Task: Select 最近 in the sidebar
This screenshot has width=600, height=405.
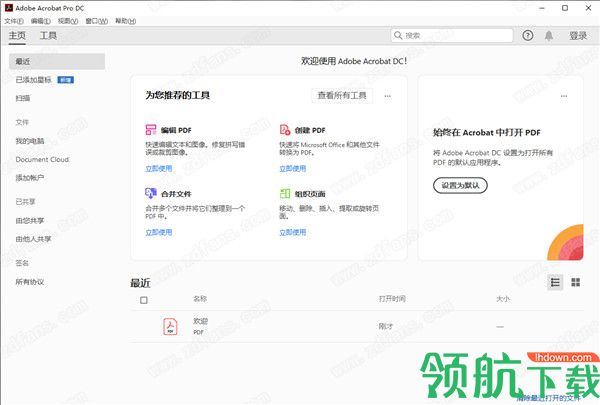Action: [57, 61]
